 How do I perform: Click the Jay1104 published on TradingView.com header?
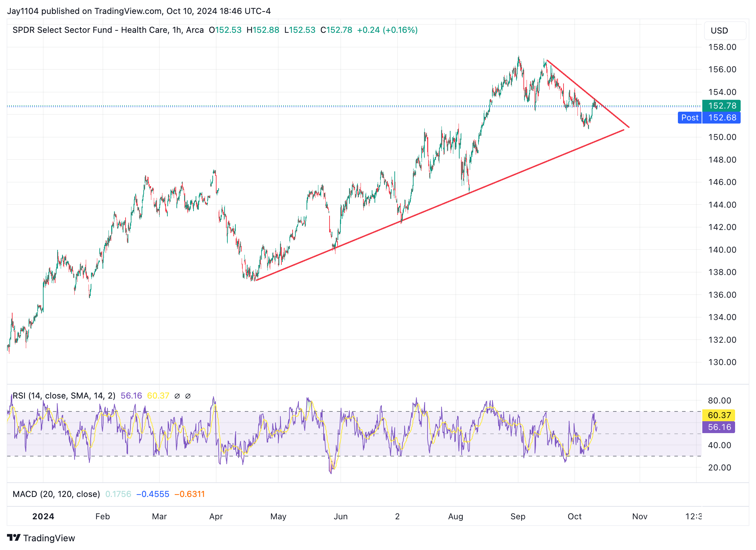tap(139, 11)
